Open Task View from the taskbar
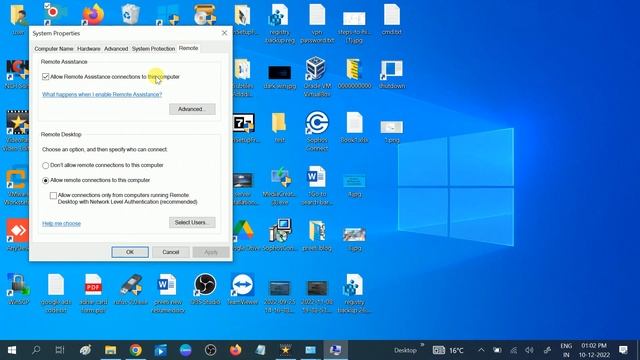 pos(60,350)
